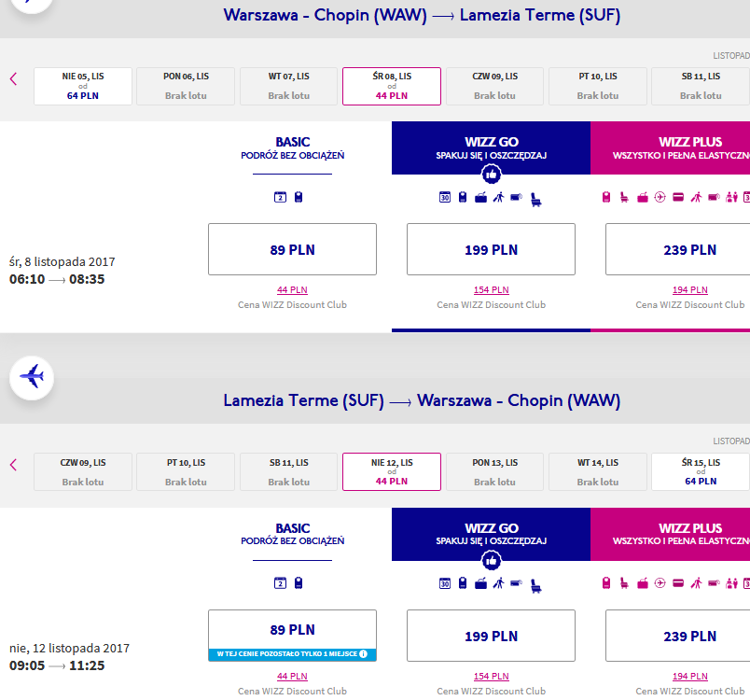Click circled-airplane icon under WIZZ PLUS, outbound flight
This screenshot has height=700, width=750.
(660, 197)
